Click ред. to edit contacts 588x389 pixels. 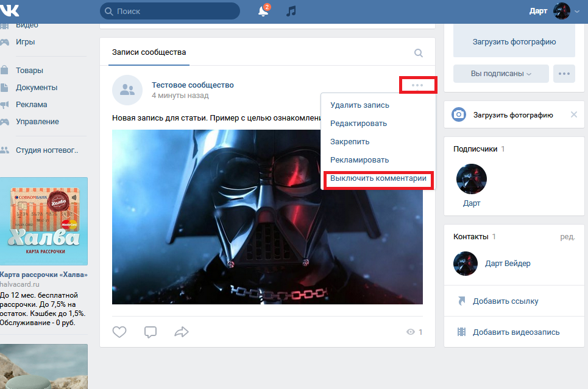point(567,237)
